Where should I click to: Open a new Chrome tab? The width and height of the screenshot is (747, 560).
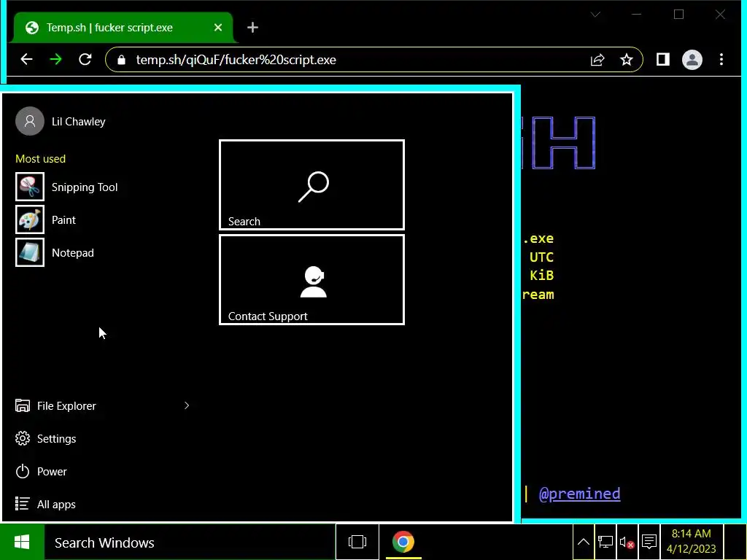tap(252, 28)
